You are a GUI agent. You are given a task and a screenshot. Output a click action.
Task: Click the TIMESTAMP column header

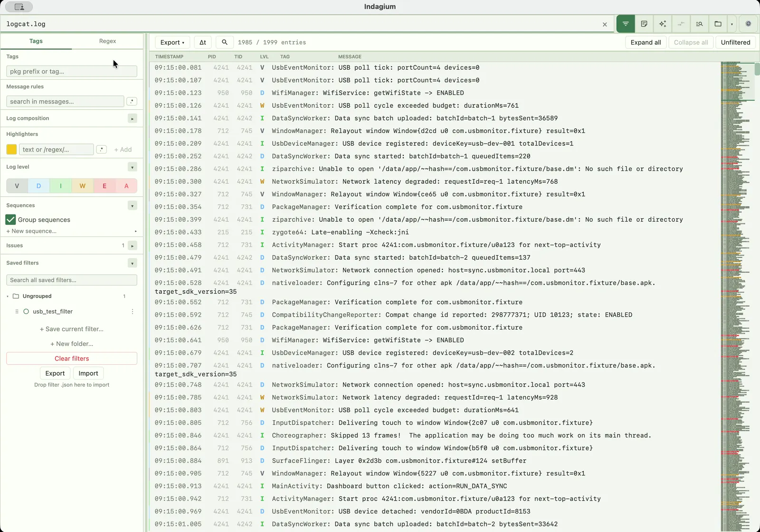point(169,57)
